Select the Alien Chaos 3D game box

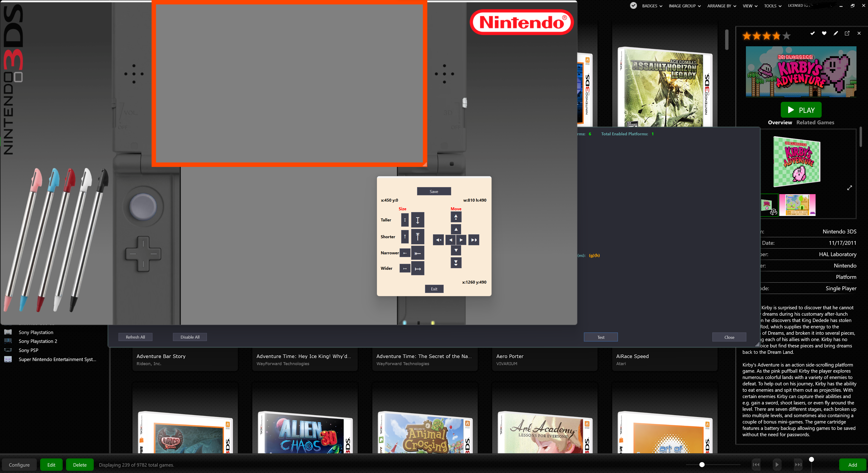coord(305,432)
